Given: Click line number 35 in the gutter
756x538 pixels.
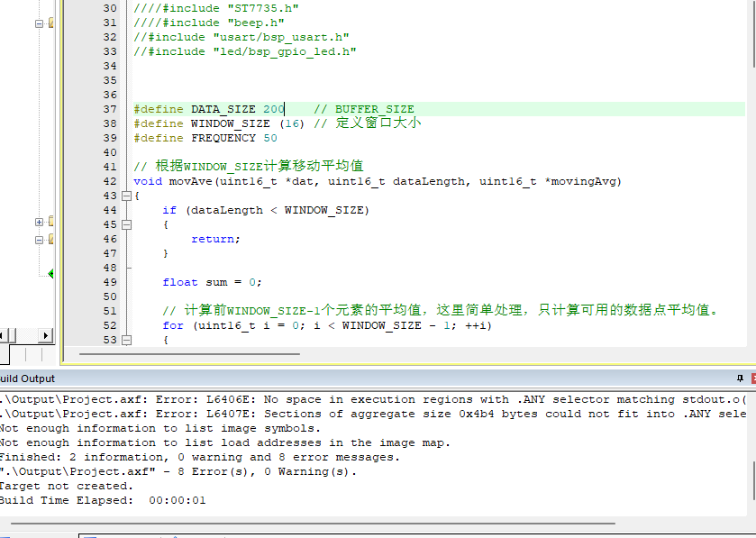Looking at the screenshot, I should 110,80.
